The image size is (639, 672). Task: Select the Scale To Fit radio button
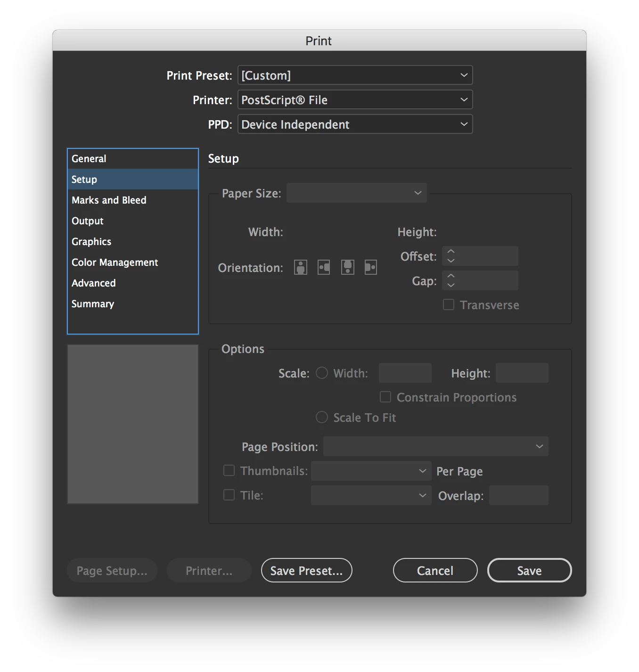tap(322, 417)
